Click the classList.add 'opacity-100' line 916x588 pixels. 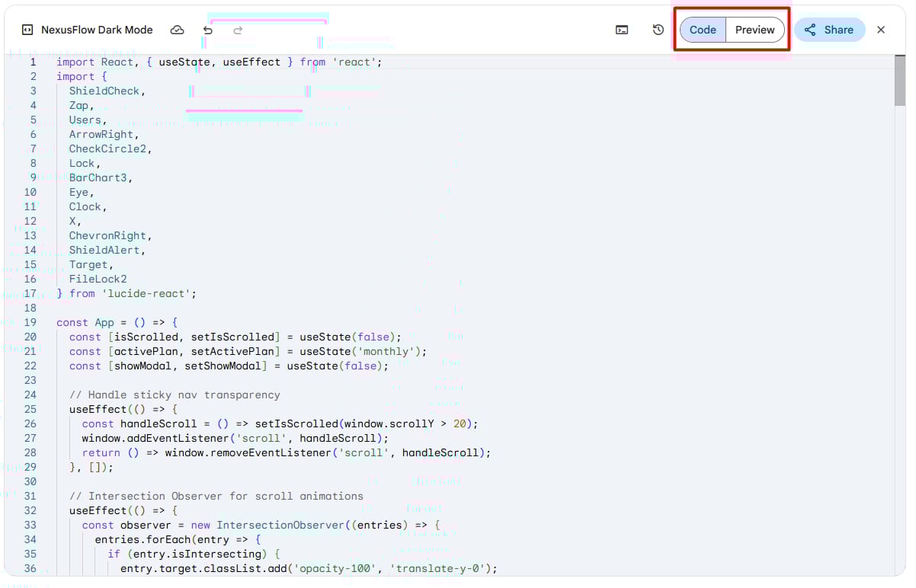pos(309,568)
